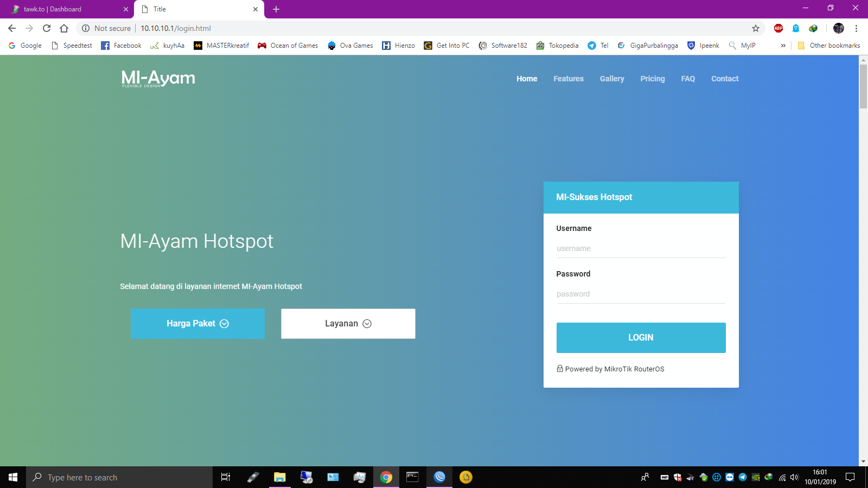
Task: Click the Internet Download Manager tray icon
Action: point(768,478)
